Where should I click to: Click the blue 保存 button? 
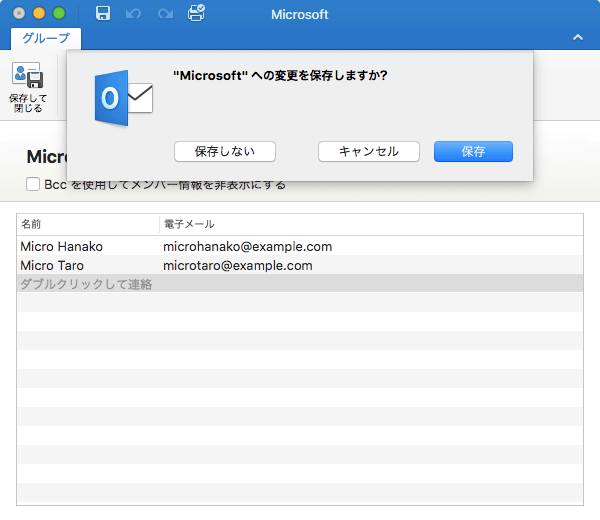473,152
